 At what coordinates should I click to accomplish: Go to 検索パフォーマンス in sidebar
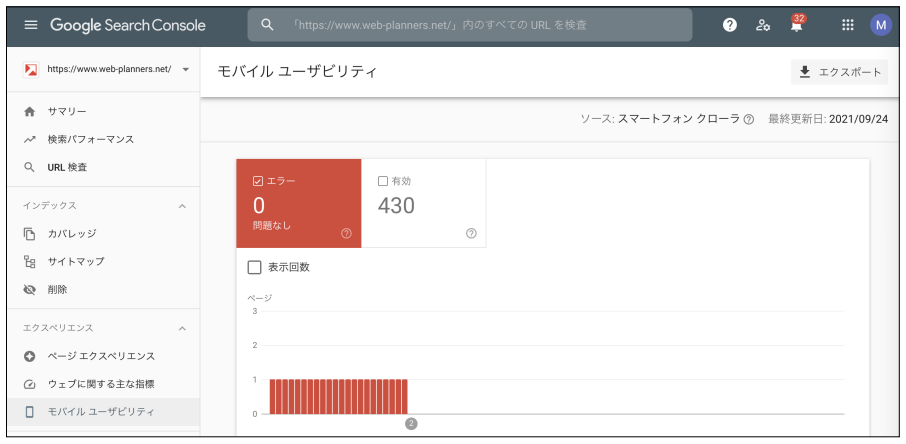tap(90, 139)
